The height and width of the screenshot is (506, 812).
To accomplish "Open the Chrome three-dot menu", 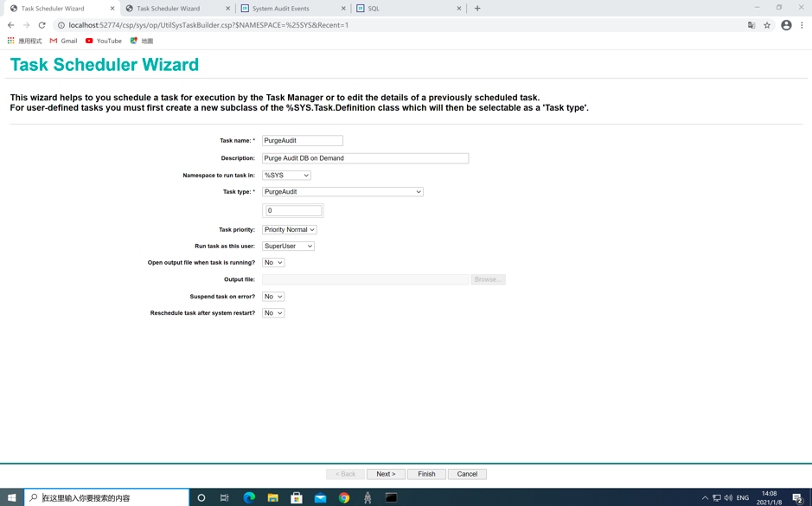I will point(802,25).
